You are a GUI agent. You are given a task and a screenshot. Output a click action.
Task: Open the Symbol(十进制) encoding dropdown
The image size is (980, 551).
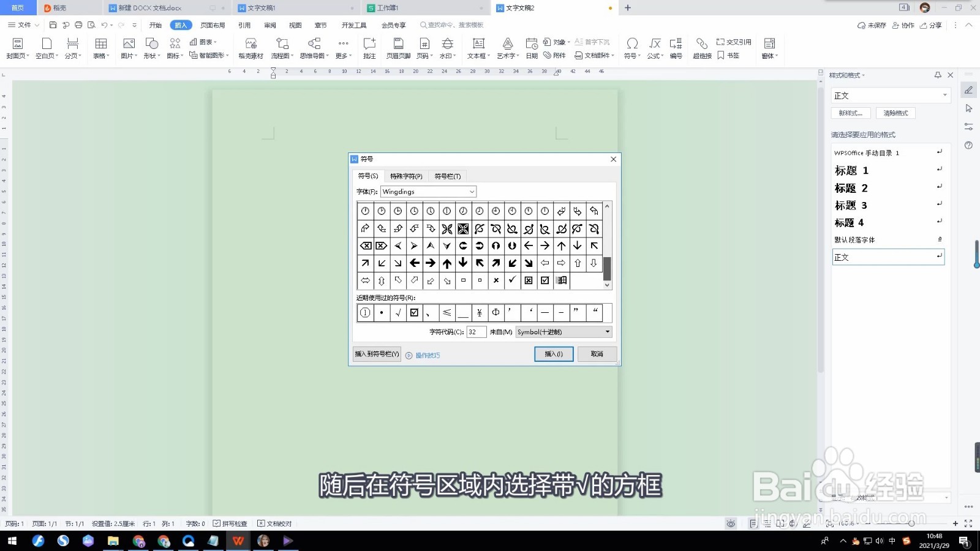click(x=606, y=332)
